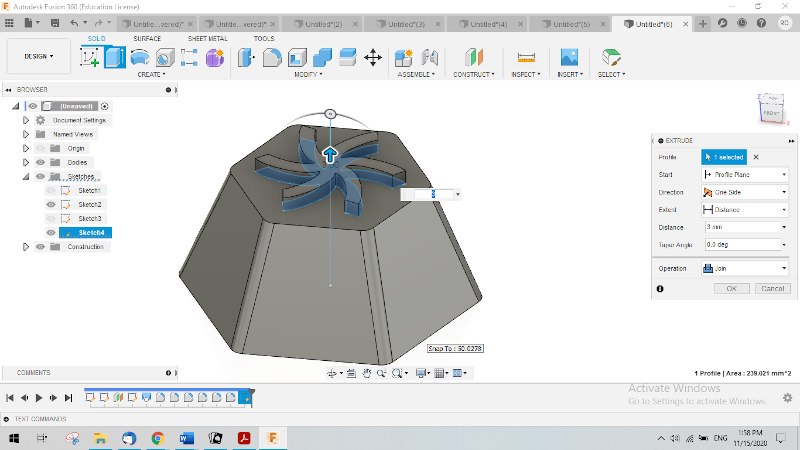Select the Offset Face tool

347,58
